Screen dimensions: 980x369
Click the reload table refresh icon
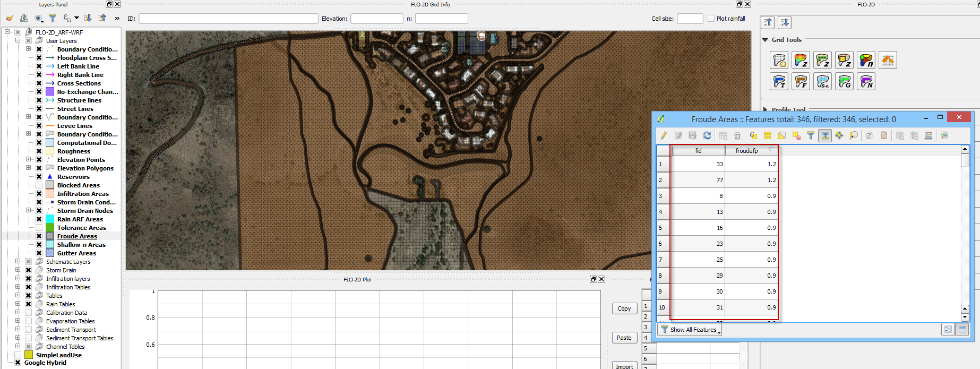[x=707, y=135]
